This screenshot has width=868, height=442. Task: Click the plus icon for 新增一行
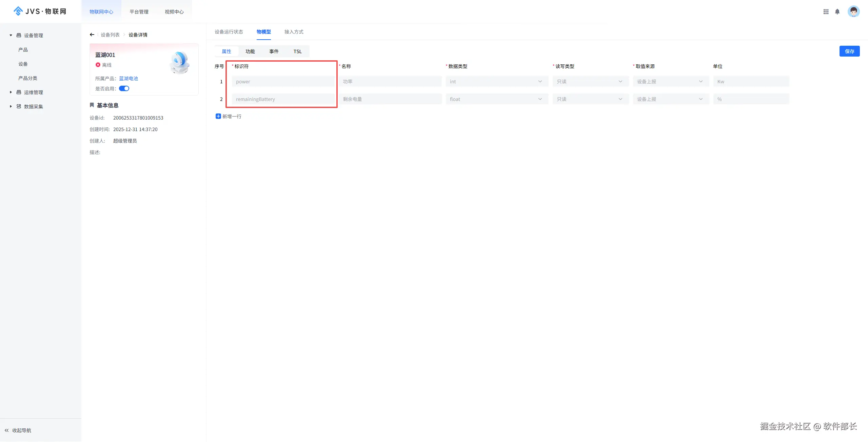tap(218, 116)
